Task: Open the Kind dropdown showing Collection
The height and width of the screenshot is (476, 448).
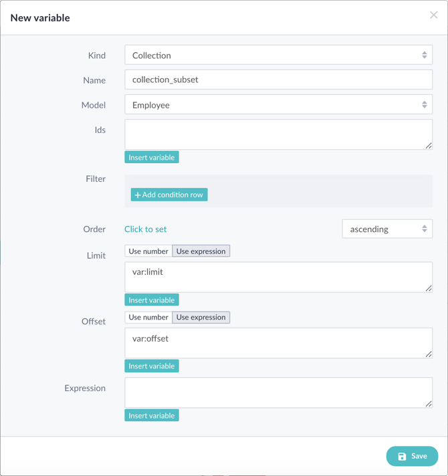Action: pos(278,55)
